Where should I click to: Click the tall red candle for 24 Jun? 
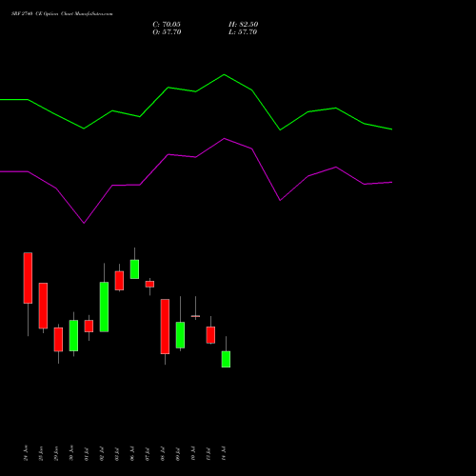tap(28, 278)
